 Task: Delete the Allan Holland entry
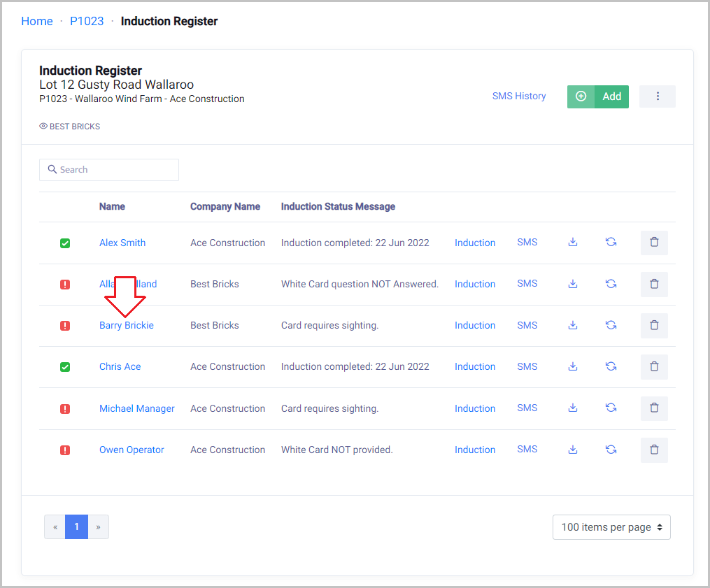(x=654, y=284)
